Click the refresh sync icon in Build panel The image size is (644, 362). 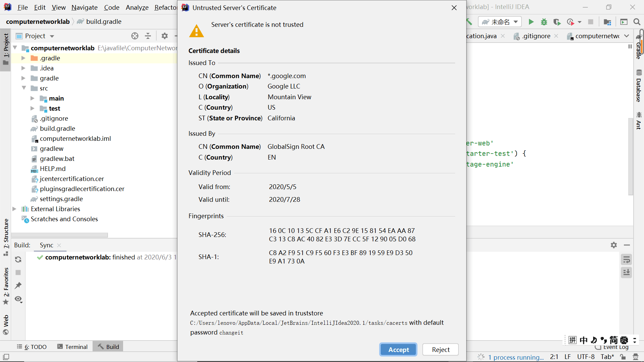[x=18, y=259]
